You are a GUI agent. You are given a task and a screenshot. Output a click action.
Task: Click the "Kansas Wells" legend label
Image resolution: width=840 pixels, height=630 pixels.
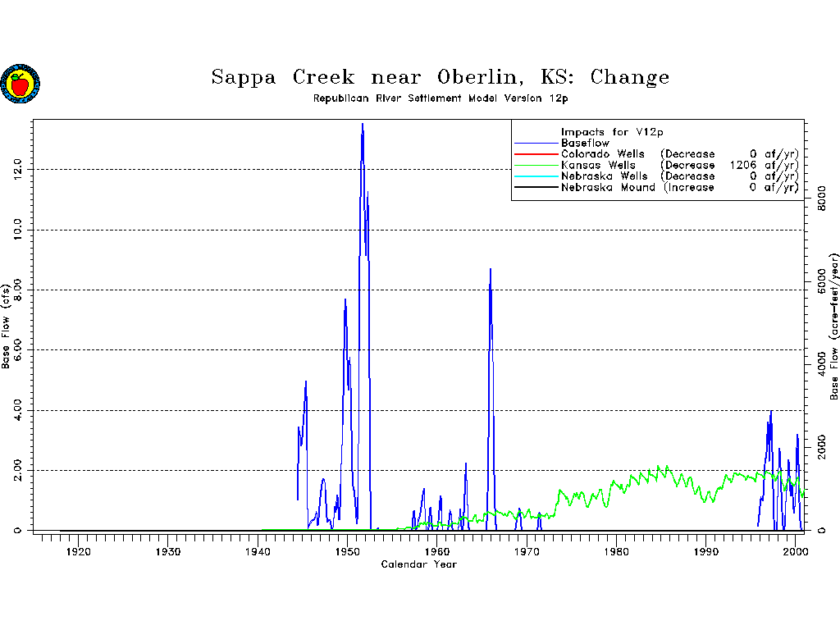598,166
